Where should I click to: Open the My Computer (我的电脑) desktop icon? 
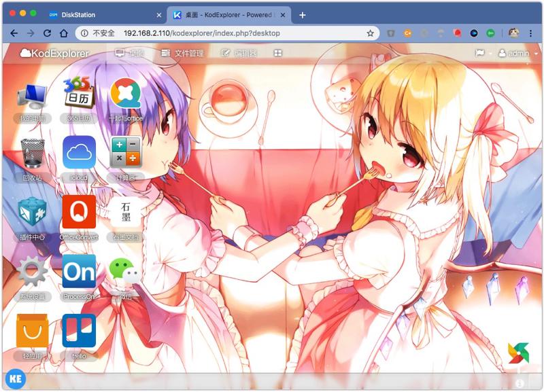pos(32,96)
